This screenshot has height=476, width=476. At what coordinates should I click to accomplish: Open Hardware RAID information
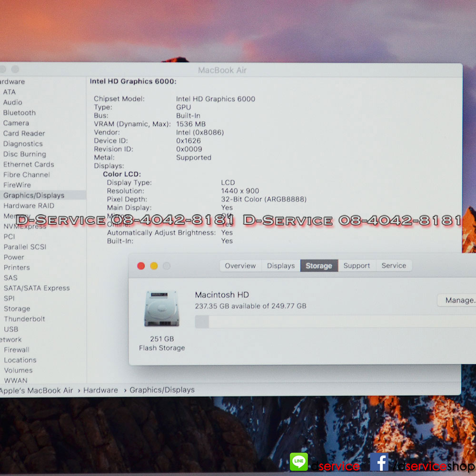point(29,206)
